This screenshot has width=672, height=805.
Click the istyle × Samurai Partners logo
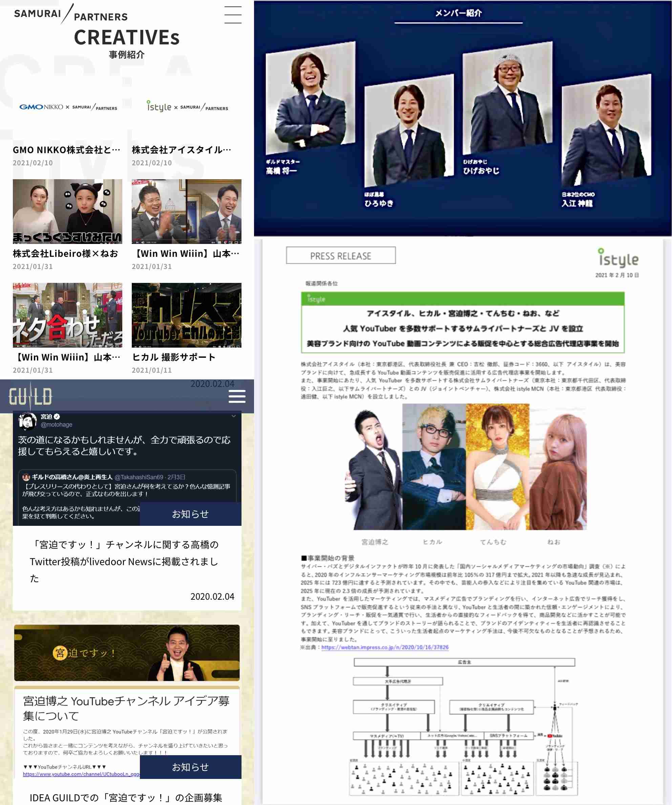[187, 107]
